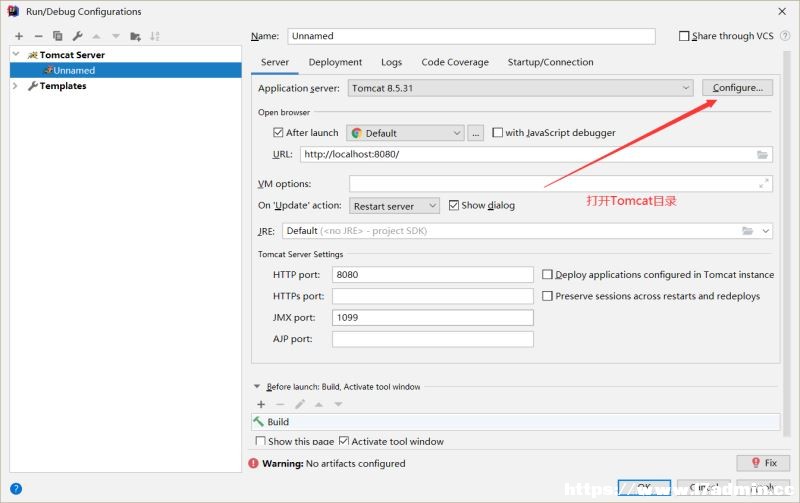Toggle Show dialog checkbox
The width and height of the screenshot is (800, 503).
(x=454, y=205)
